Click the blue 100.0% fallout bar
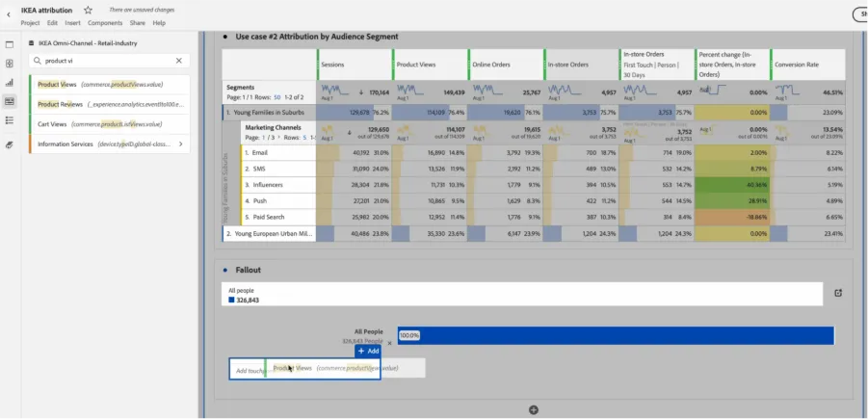The height and width of the screenshot is (419, 868). (x=616, y=335)
